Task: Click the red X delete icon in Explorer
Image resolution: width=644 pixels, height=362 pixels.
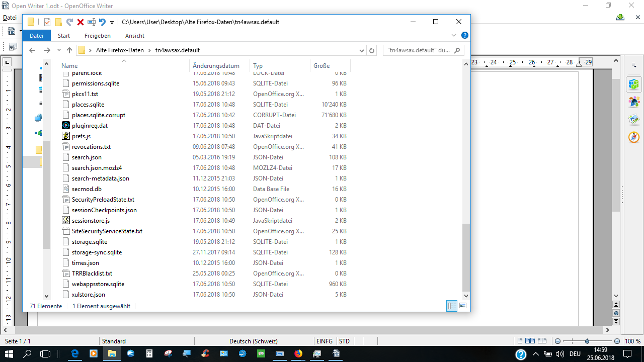Action: (80, 22)
